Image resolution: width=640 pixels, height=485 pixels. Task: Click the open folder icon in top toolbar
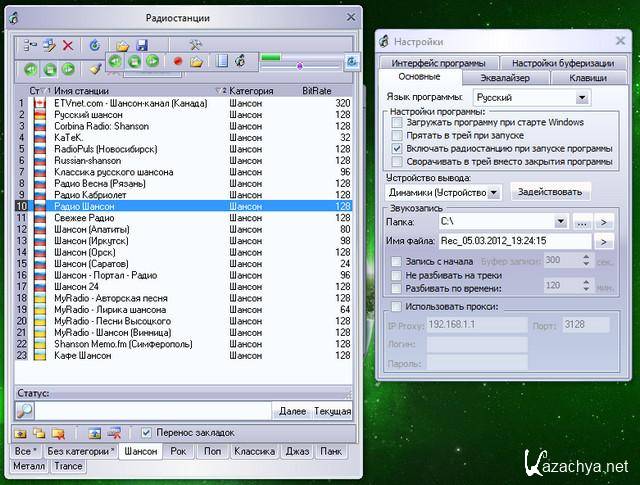pos(122,45)
